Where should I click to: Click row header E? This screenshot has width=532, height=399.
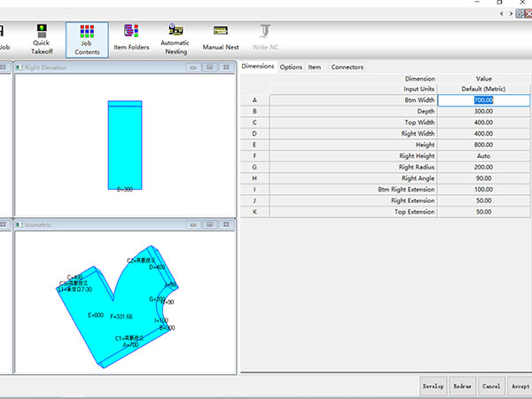(254, 145)
